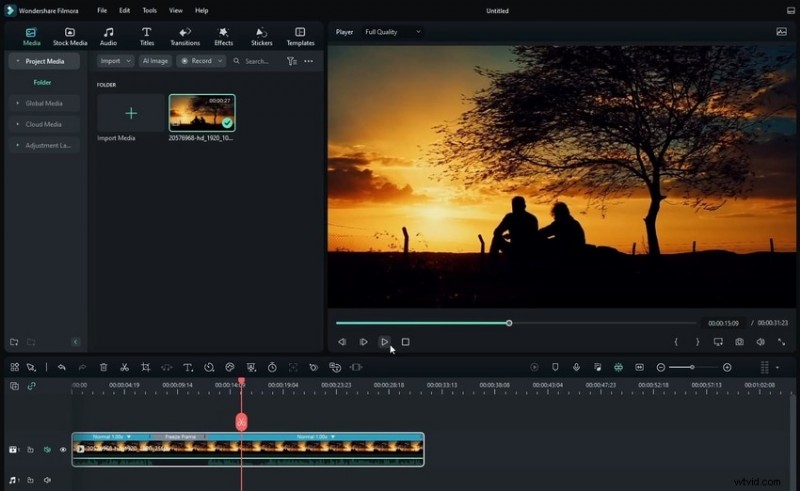The height and width of the screenshot is (491, 800).
Task: Set the mark-out point brace
Action: 697,342
